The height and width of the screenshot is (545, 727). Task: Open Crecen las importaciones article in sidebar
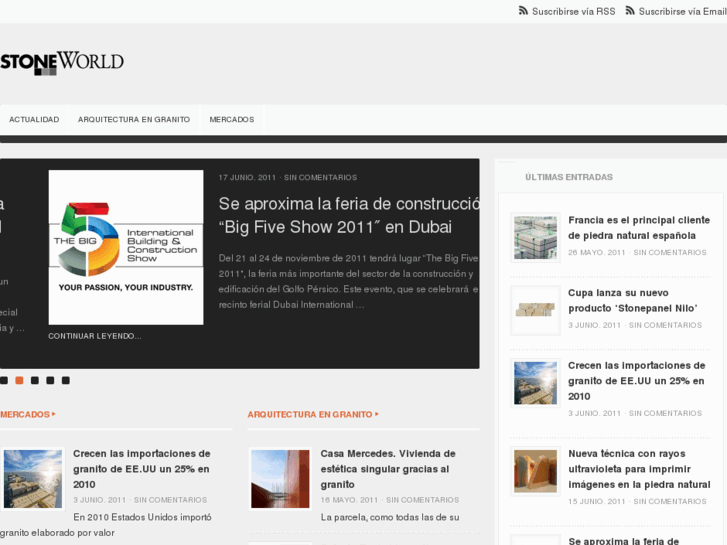(637, 381)
